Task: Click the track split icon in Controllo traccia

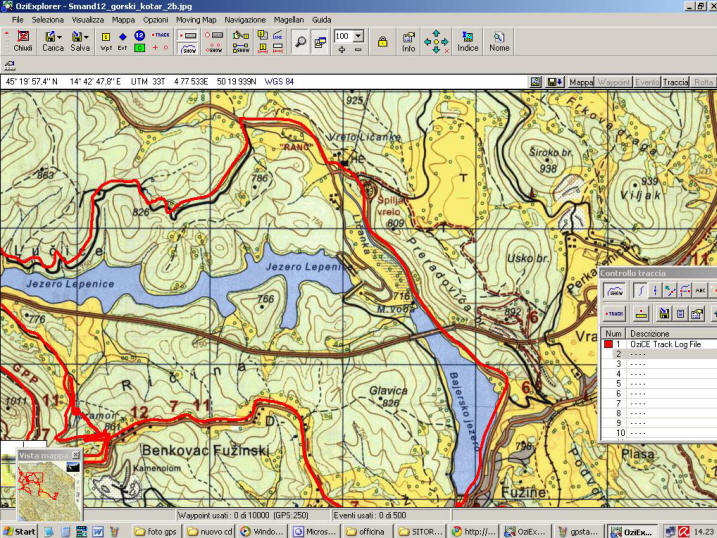Action: 655,291
